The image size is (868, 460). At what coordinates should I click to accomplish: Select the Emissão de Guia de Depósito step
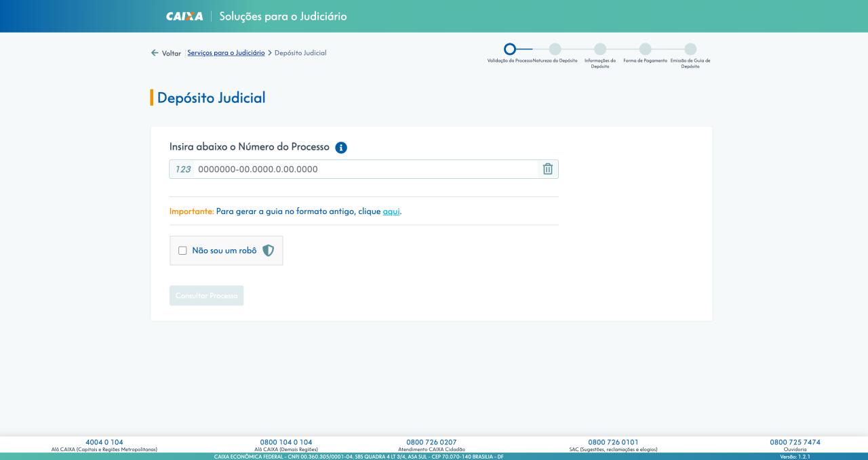point(690,49)
